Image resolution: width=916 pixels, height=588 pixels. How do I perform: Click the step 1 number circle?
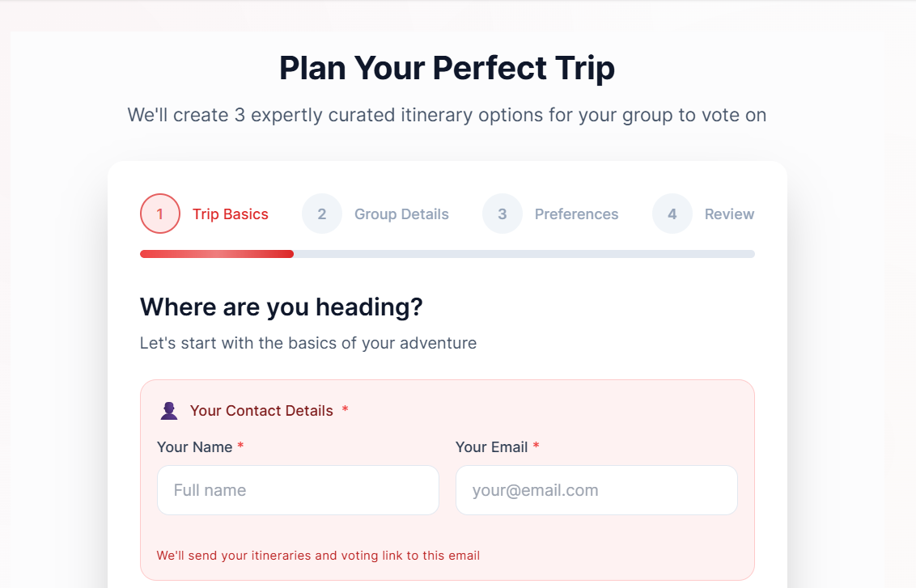click(160, 214)
